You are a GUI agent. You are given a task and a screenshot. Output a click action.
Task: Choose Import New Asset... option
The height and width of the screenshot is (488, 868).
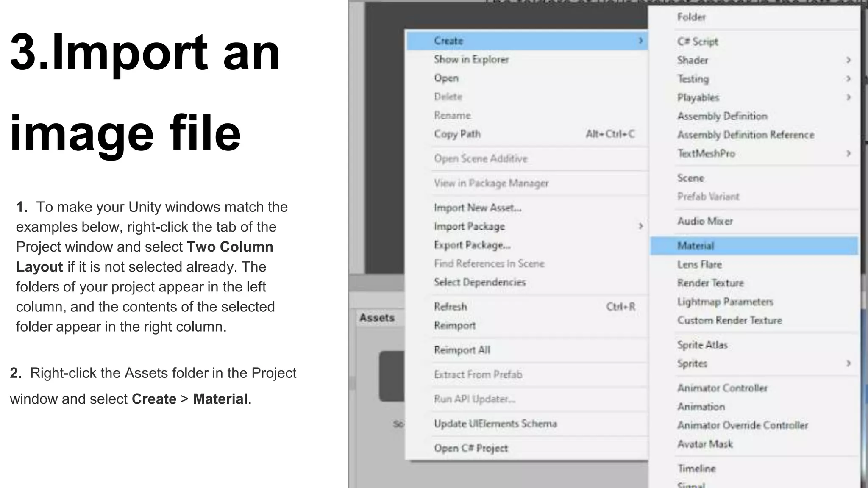[527, 208]
